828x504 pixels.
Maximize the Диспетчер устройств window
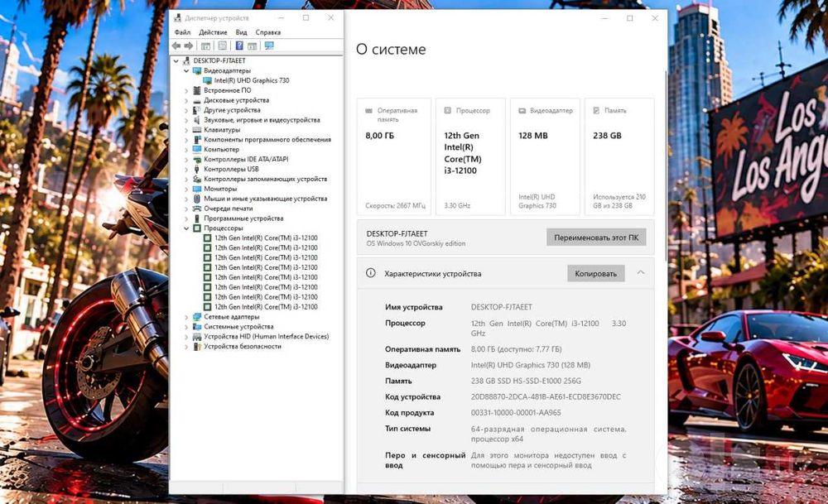(x=306, y=18)
